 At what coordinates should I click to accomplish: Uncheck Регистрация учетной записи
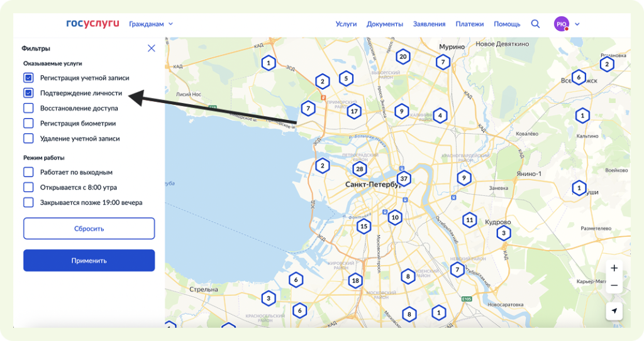click(x=28, y=77)
